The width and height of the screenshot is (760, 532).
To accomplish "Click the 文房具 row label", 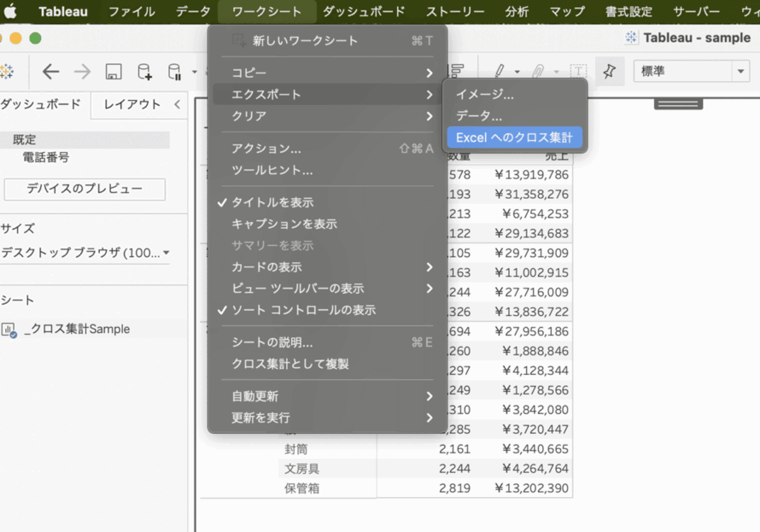I will click(301, 469).
